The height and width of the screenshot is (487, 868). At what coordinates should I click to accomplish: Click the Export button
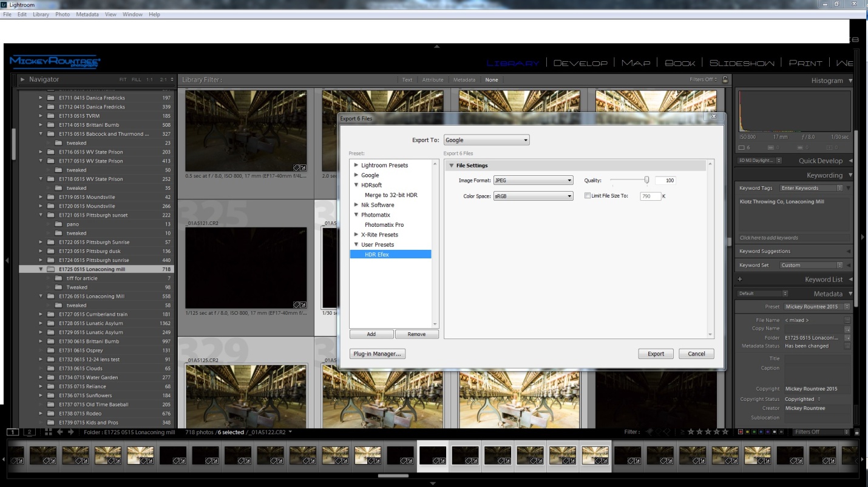656,354
